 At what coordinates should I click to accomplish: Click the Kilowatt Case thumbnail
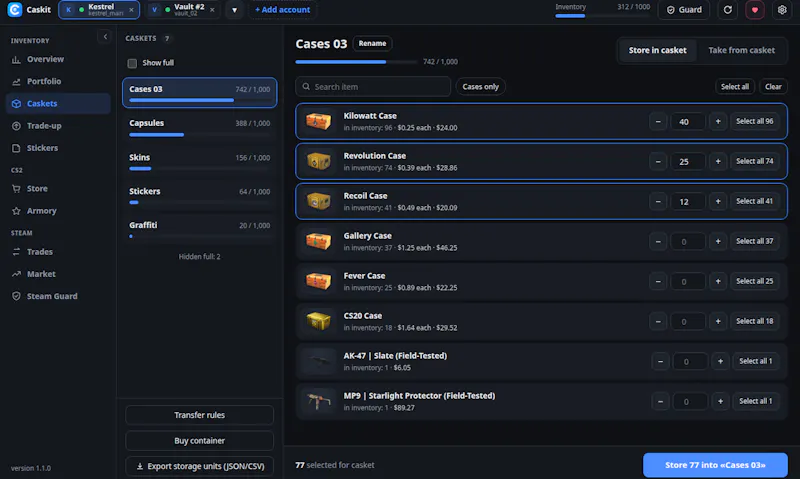tap(318, 121)
